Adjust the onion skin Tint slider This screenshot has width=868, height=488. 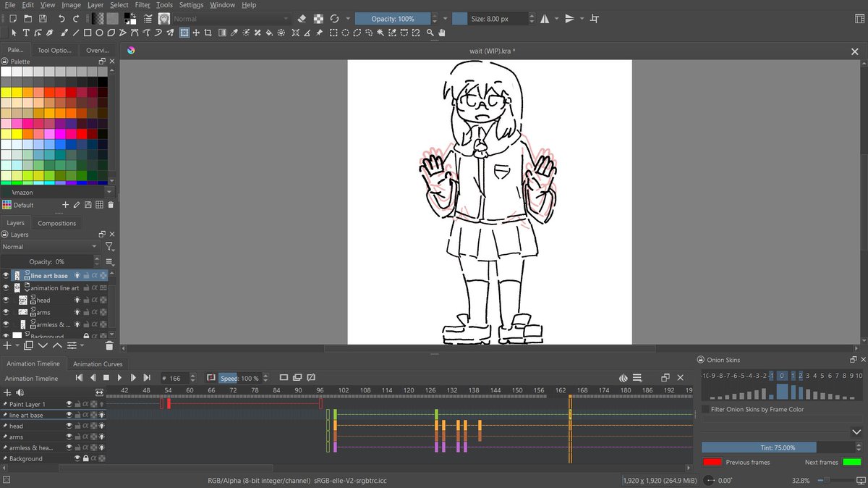778,447
